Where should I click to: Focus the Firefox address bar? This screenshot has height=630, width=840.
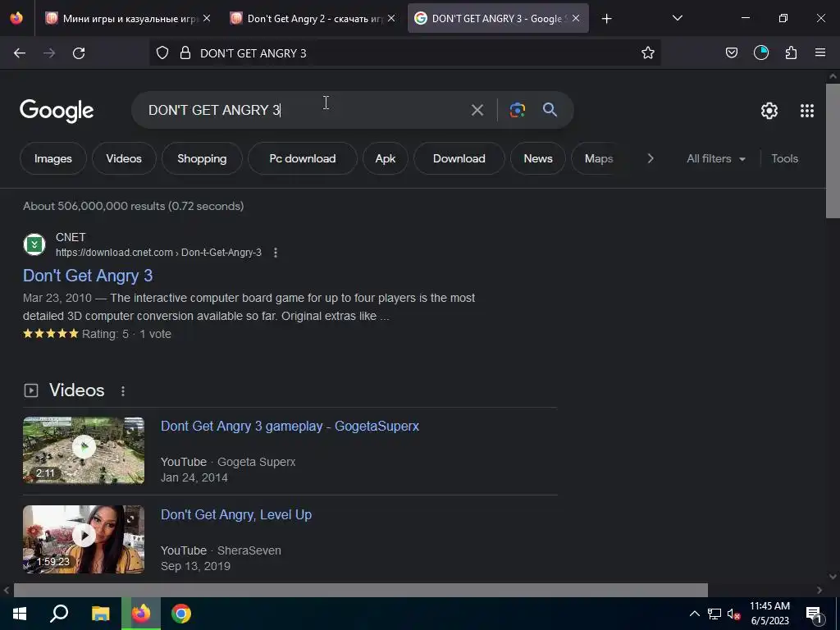407,53
